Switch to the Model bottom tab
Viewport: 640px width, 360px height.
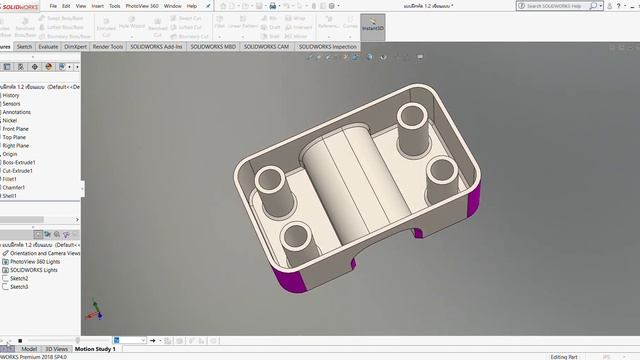tap(29, 349)
